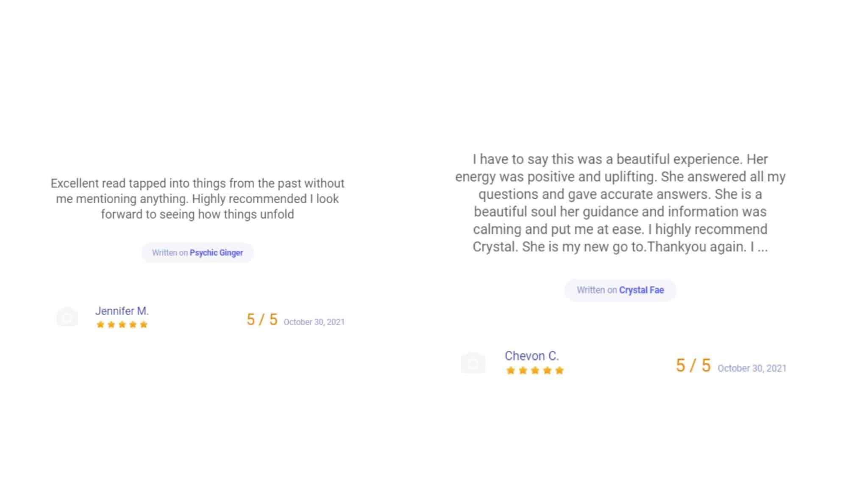Click the October 30, 2021 date on Chevon's review

click(752, 369)
